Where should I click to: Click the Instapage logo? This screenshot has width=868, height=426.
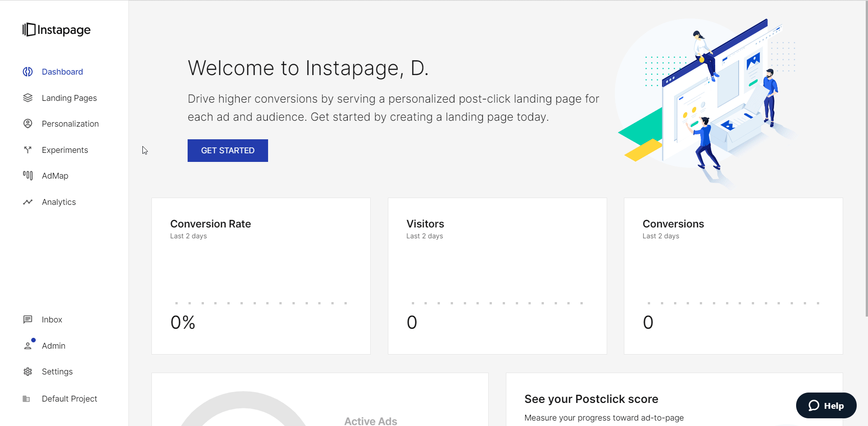tap(57, 30)
